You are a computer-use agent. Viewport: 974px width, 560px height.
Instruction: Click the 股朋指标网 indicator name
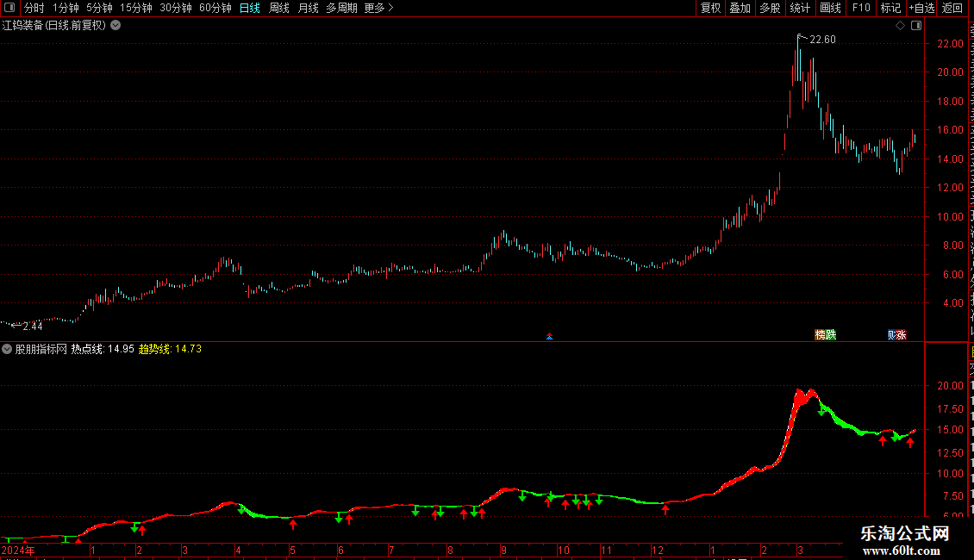41,349
